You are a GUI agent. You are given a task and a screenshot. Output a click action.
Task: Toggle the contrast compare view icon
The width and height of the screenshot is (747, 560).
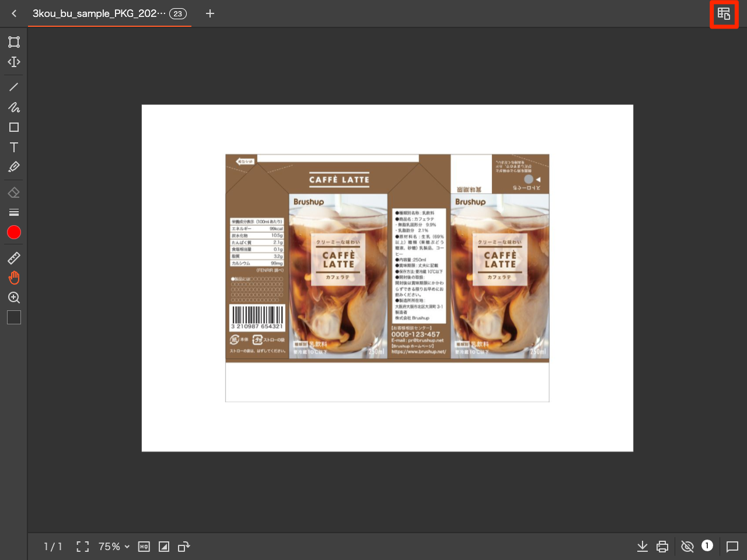164,547
